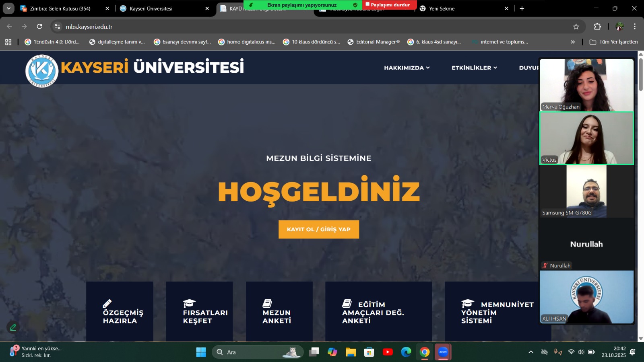Stop sharing with Paylaşımı durdur button
The height and width of the screenshot is (362, 644).
tap(388, 5)
